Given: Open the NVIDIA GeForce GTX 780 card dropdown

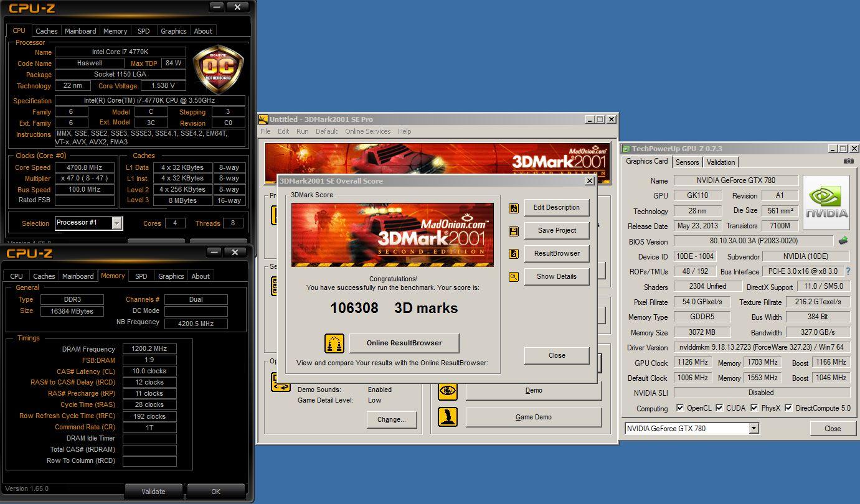Looking at the screenshot, I should [x=754, y=428].
